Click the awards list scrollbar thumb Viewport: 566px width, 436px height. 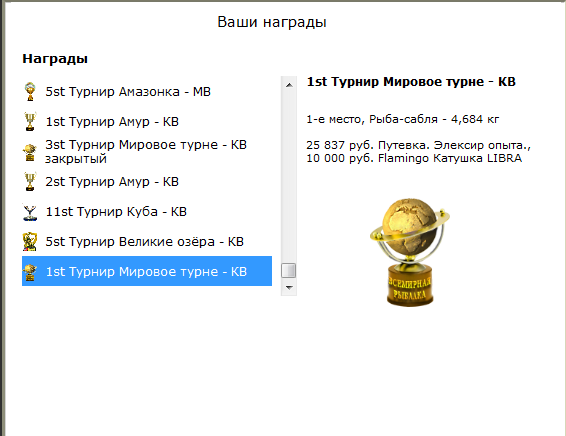pos(288,270)
